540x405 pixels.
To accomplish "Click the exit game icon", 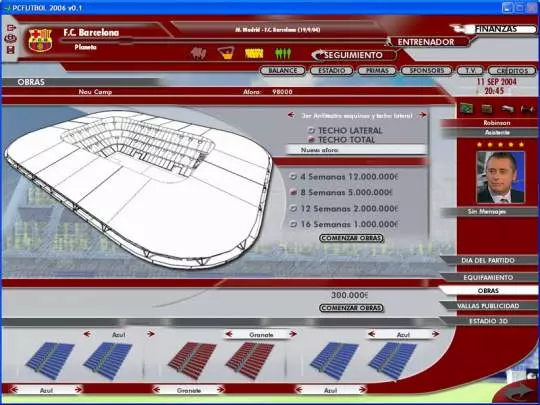I will click(x=11, y=27).
